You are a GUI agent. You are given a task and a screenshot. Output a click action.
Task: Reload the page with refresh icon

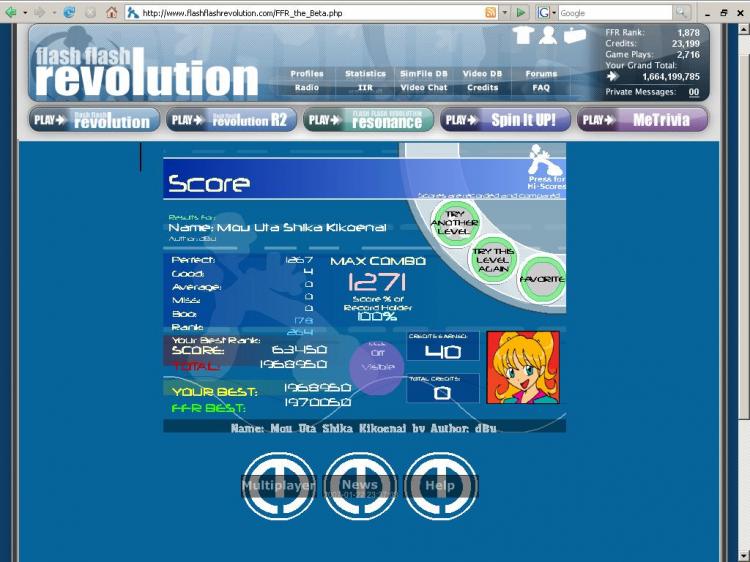point(69,12)
